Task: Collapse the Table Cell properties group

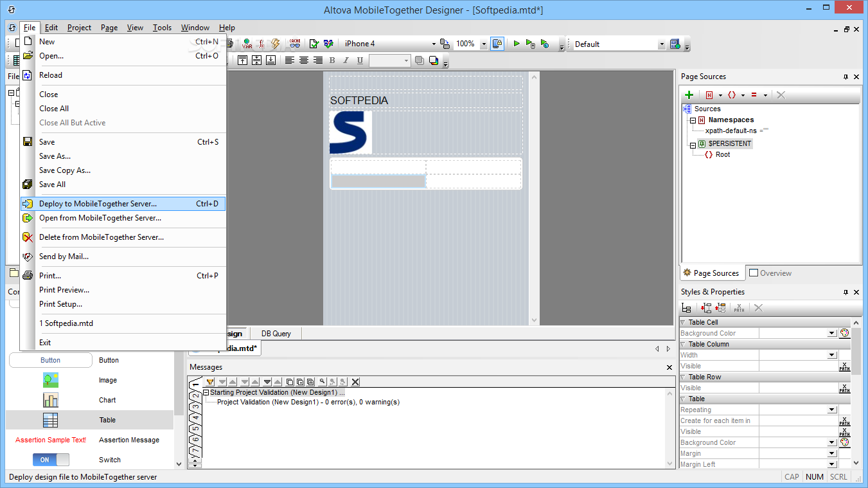Action: tap(683, 322)
